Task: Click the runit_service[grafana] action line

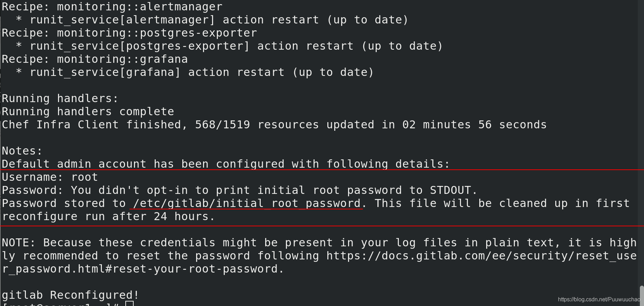Action: click(x=195, y=72)
